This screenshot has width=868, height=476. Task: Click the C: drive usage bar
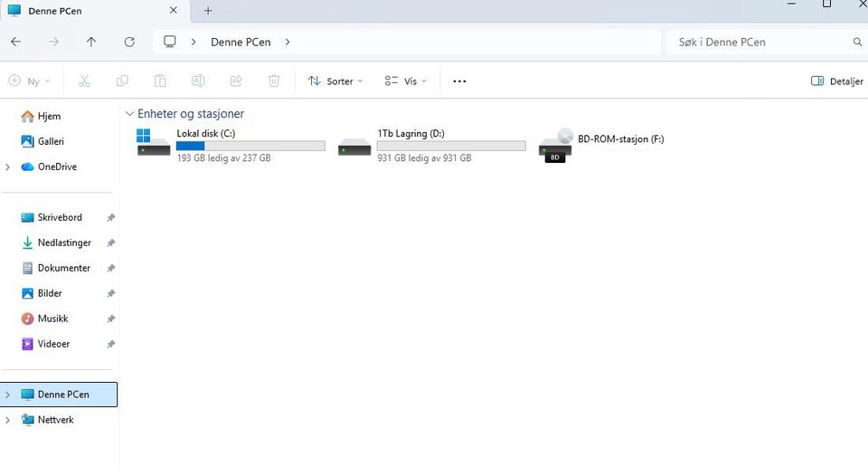(x=250, y=146)
